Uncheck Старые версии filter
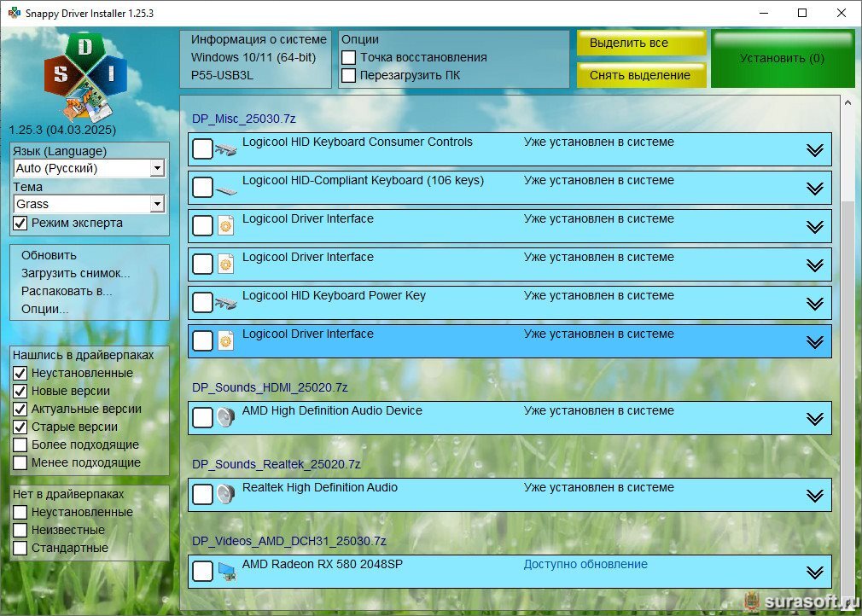The width and height of the screenshot is (862, 616). click(x=20, y=427)
